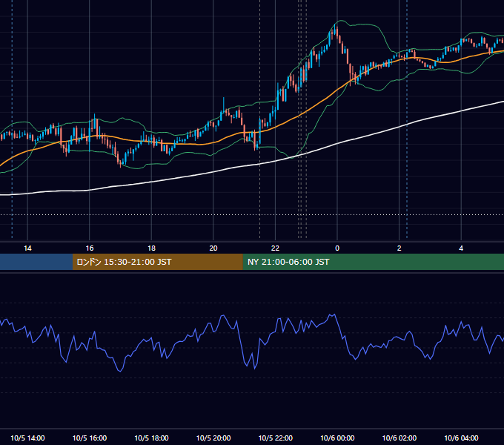Image resolution: width=504 pixels, height=445 pixels.
Task: Click the 10/5 14:00 date label
Action: [x=27, y=438]
